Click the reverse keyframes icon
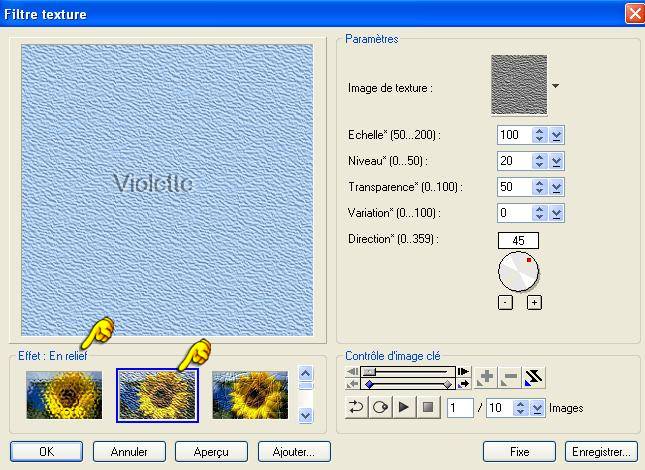This screenshot has height=470, width=645. tap(534, 377)
